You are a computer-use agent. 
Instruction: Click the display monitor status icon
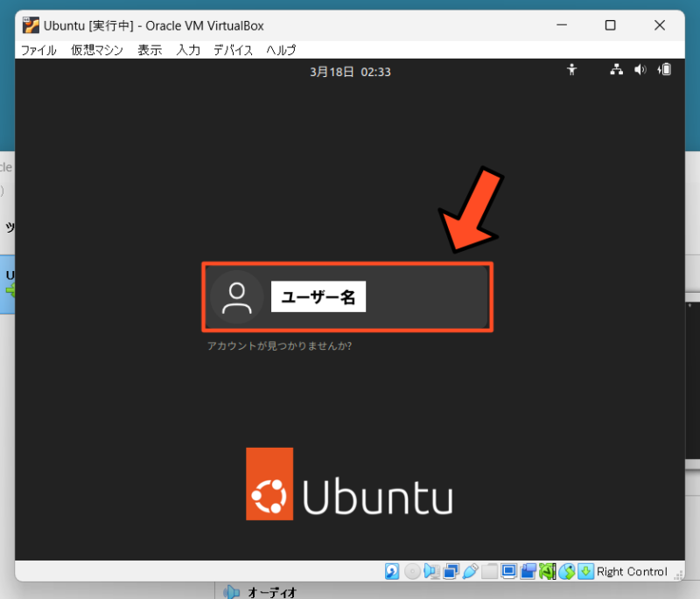[508, 571]
